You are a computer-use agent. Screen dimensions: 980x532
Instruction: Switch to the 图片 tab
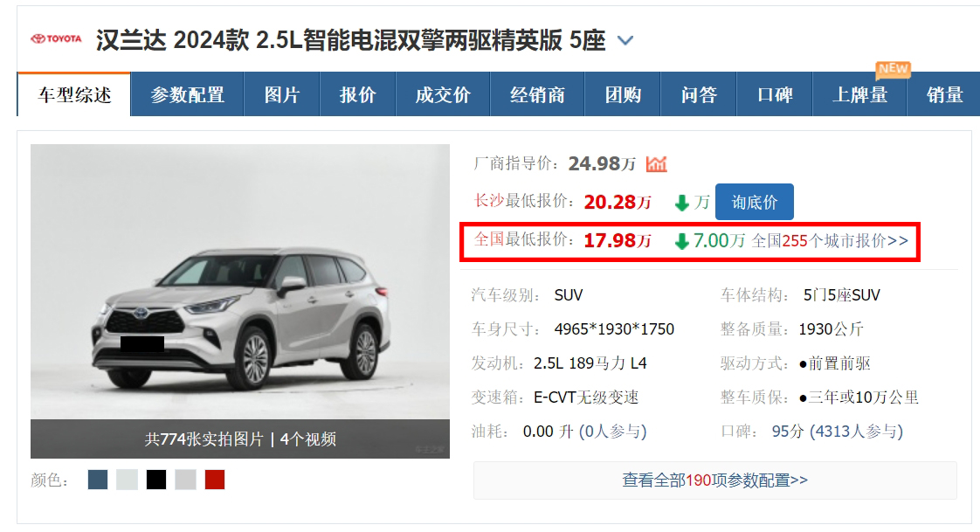(282, 94)
